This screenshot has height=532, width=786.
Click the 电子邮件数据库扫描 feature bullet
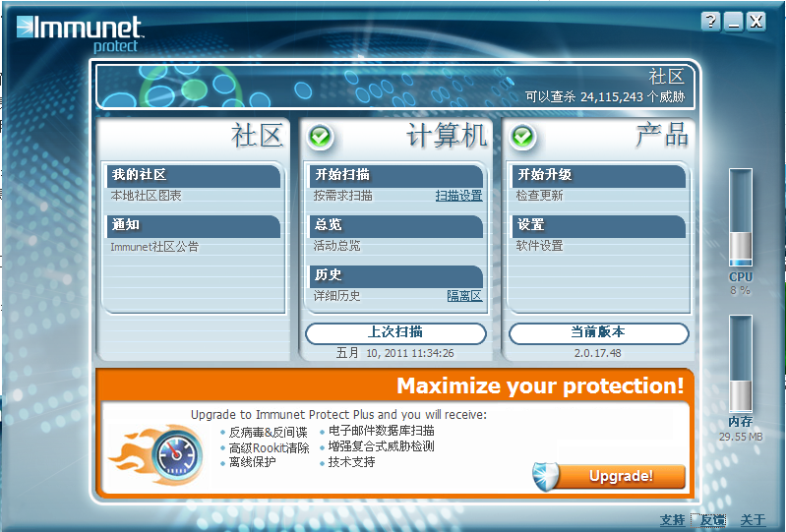pos(382,431)
